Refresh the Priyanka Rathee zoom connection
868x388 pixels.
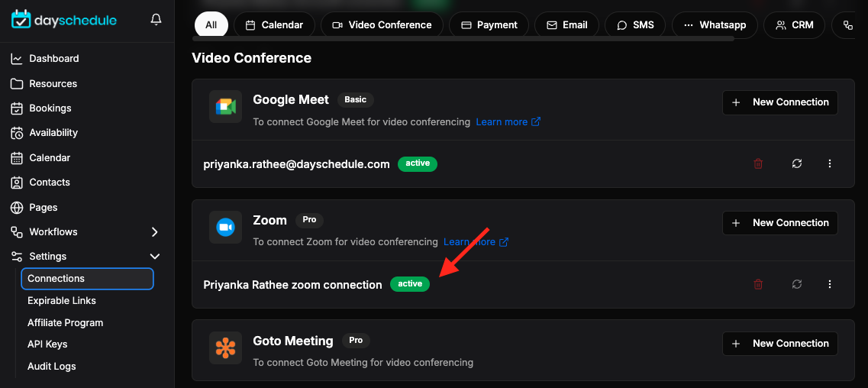(x=796, y=284)
